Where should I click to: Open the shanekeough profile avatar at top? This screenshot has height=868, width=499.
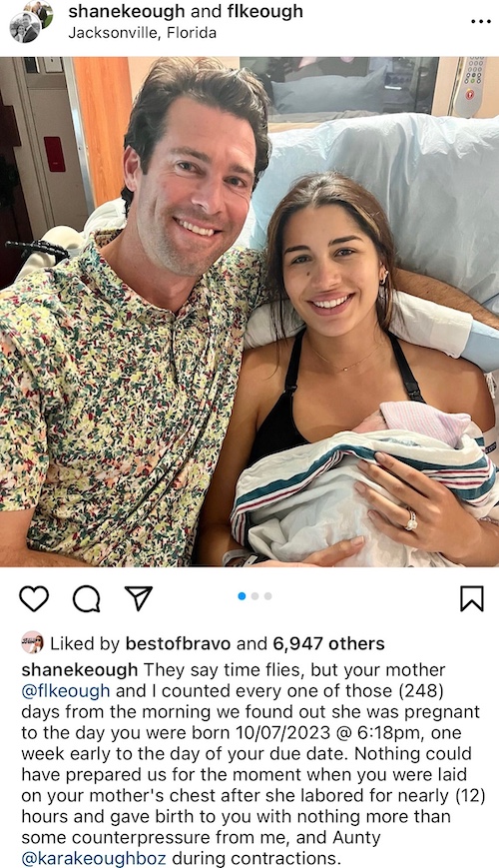coord(30,21)
